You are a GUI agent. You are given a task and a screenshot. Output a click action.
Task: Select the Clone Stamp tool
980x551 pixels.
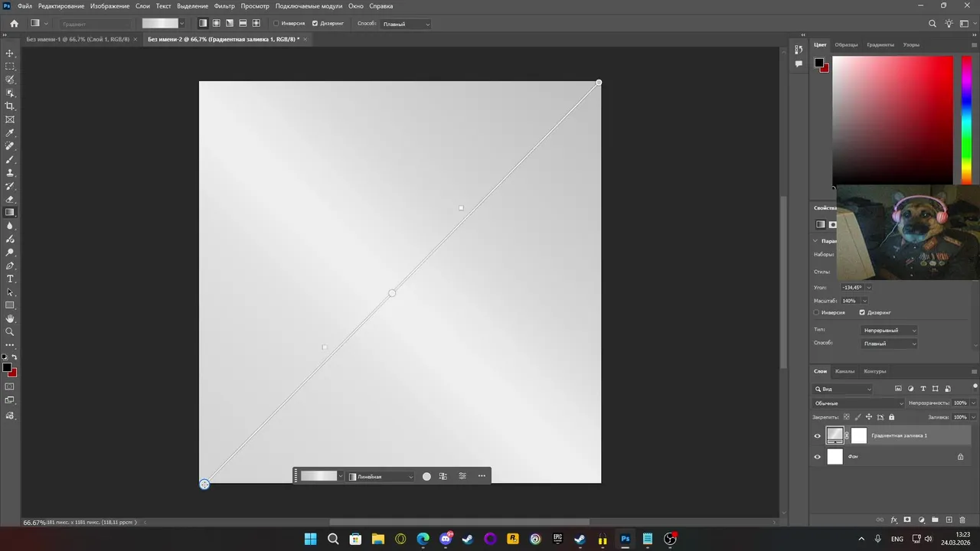click(x=10, y=173)
